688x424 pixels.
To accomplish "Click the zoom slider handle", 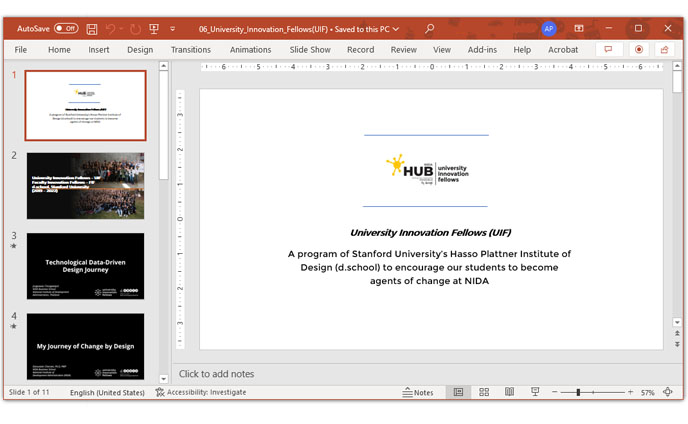I will pyautogui.click(x=578, y=392).
